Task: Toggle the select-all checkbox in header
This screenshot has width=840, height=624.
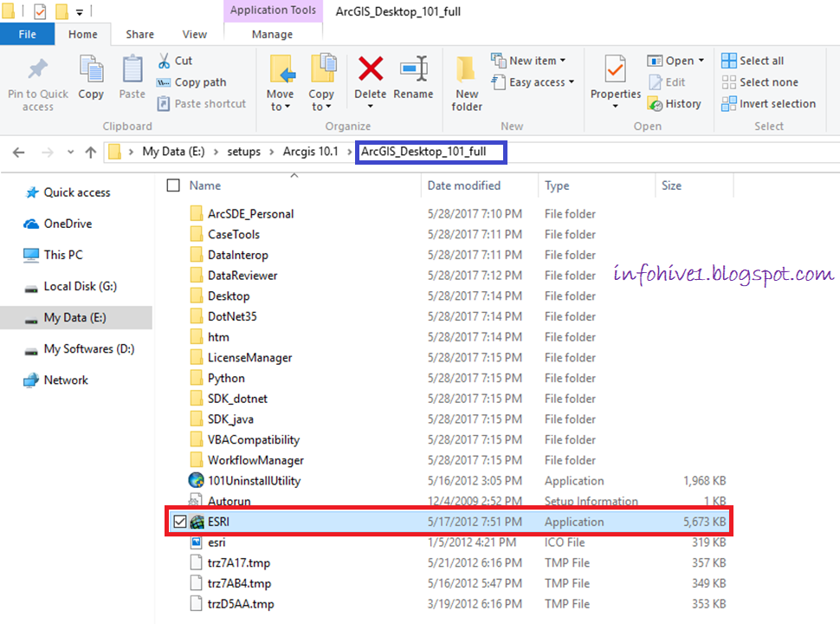Action: point(173,185)
